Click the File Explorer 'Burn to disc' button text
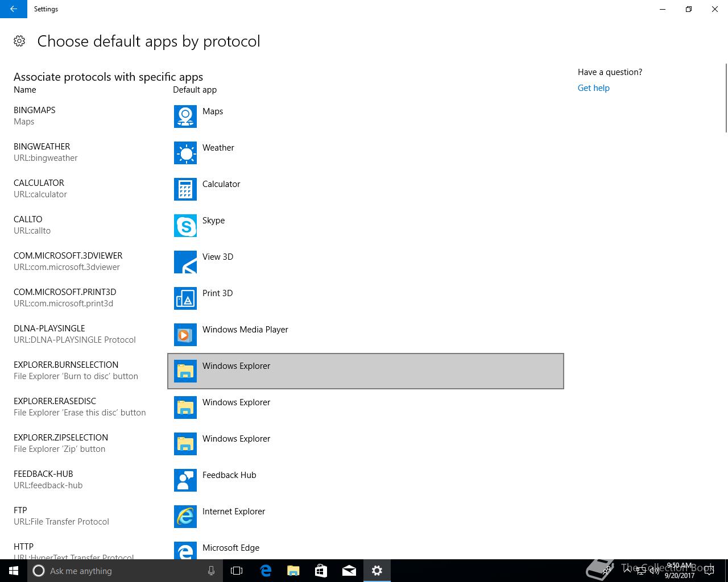This screenshot has width=728, height=582. (76, 376)
